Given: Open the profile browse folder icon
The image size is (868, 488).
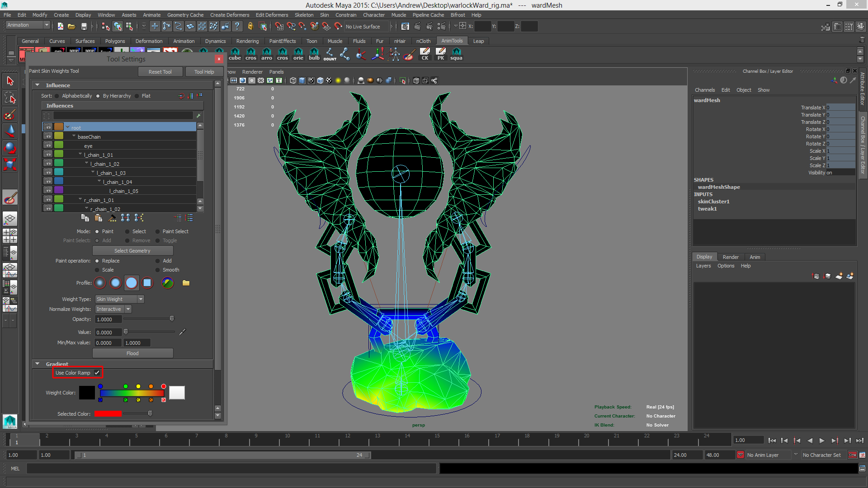Looking at the screenshot, I should (186, 283).
